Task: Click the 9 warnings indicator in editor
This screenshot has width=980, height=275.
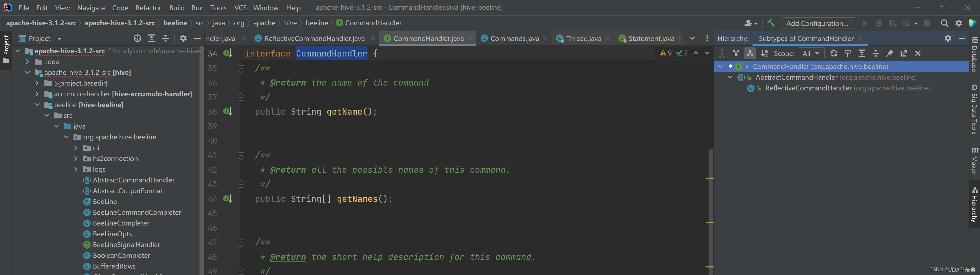Action: click(666, 53)
